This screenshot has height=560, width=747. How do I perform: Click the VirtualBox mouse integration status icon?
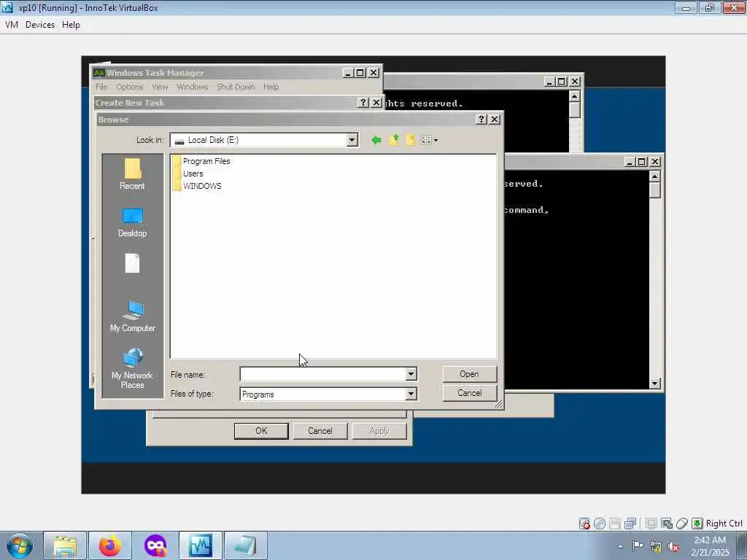[x=682, y=524]
